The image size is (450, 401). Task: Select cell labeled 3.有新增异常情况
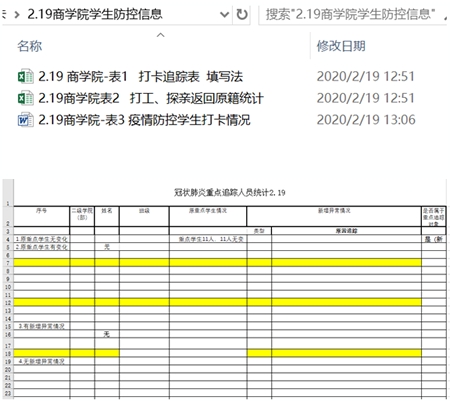pos(42,326)
